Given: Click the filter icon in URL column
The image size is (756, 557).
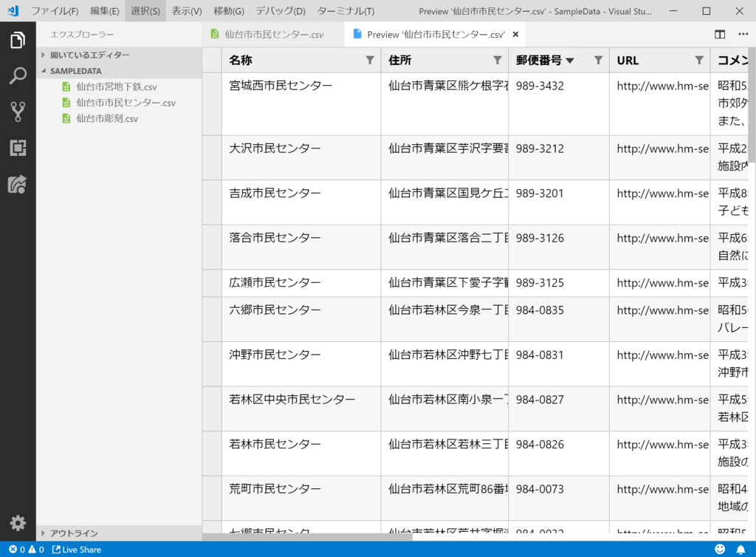Looking at the screenshot, I should (699, 61).
